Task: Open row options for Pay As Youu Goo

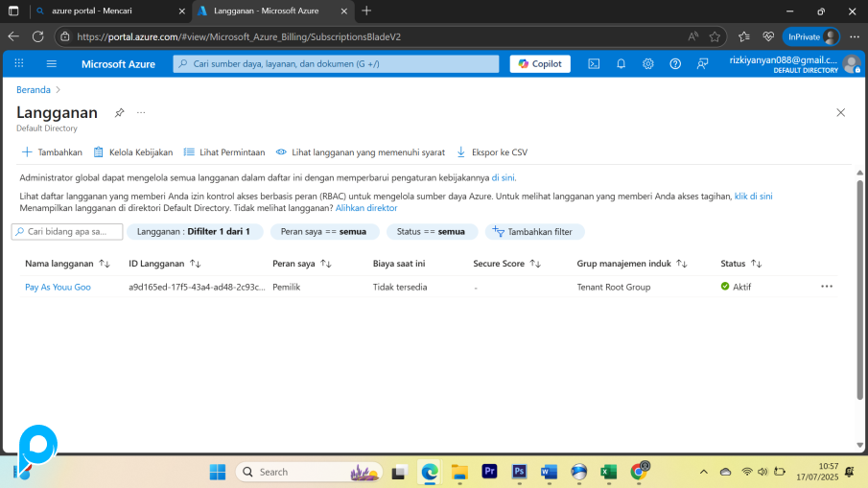Action: click(x=827, y=287)
